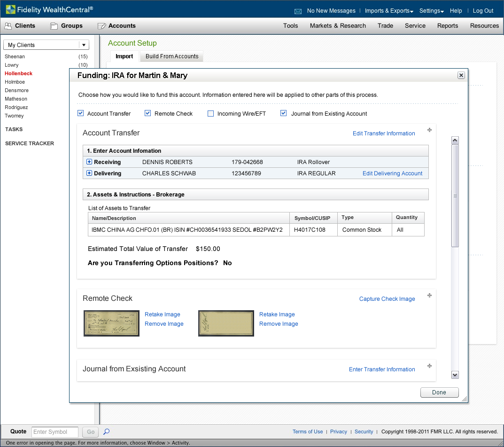Expand the Receiving account row

[x=89, y=162]
